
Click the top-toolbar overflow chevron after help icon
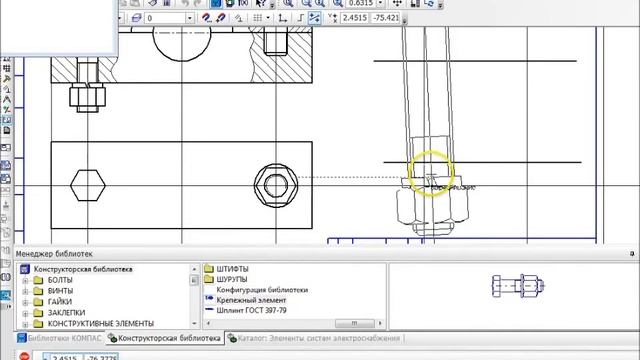pos(272,5)
